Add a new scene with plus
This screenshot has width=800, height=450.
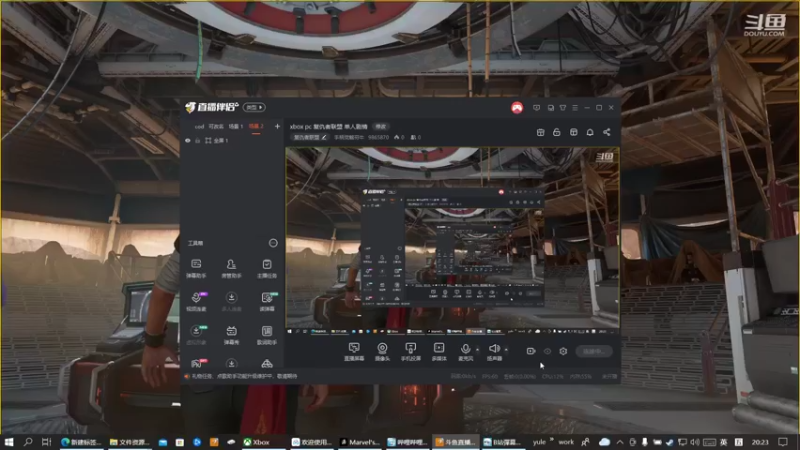pyautogui.click(x=277, y=126)
